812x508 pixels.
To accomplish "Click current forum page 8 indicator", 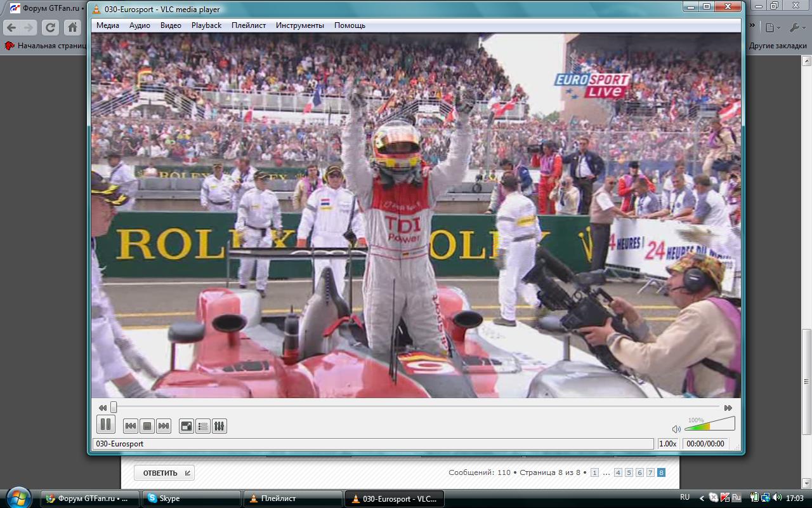I will click(x=661, y=472).
